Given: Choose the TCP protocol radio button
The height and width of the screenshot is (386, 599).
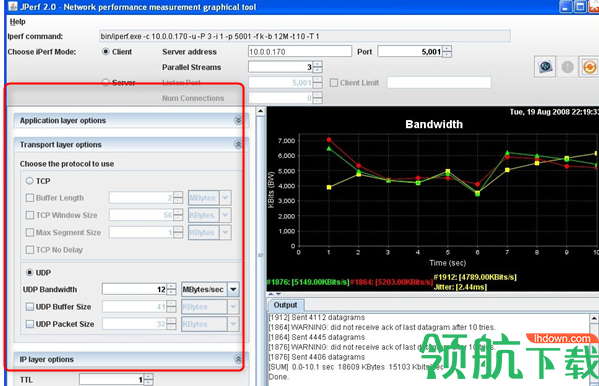Looking at the screenshot, I should tap(29, 181).
